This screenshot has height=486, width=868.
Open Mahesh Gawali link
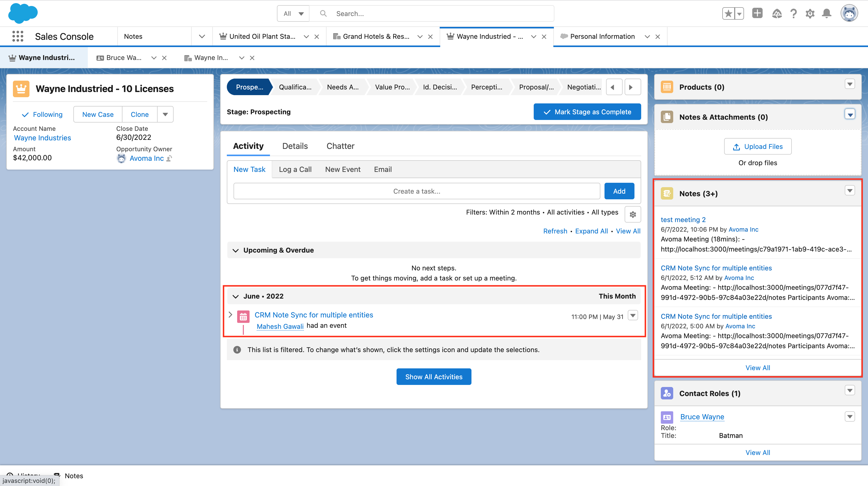[x=280, y=326]
